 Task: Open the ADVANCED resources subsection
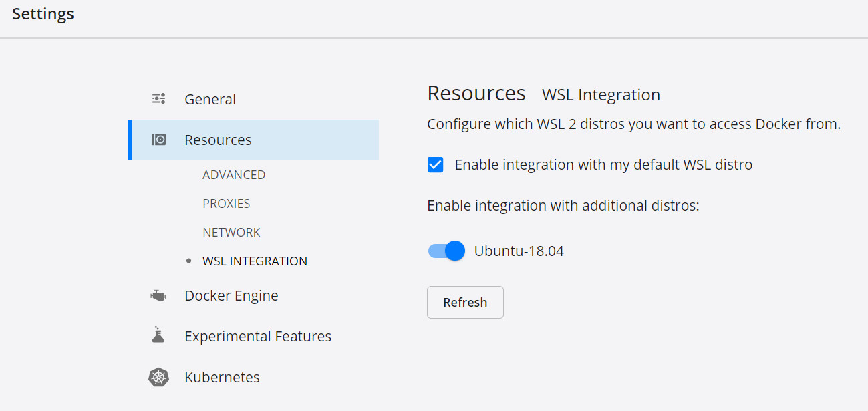[x=234, y=174]
